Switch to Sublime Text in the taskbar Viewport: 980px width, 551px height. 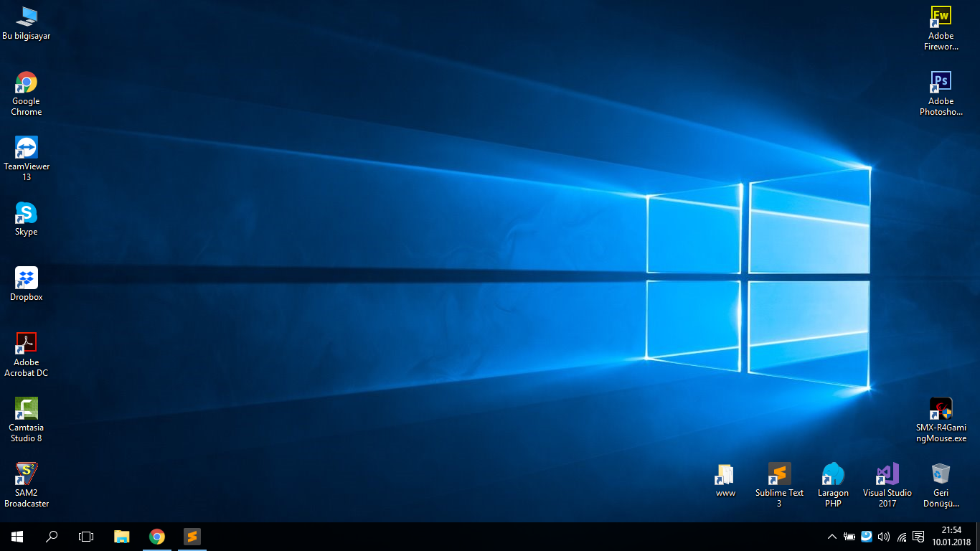192,537
